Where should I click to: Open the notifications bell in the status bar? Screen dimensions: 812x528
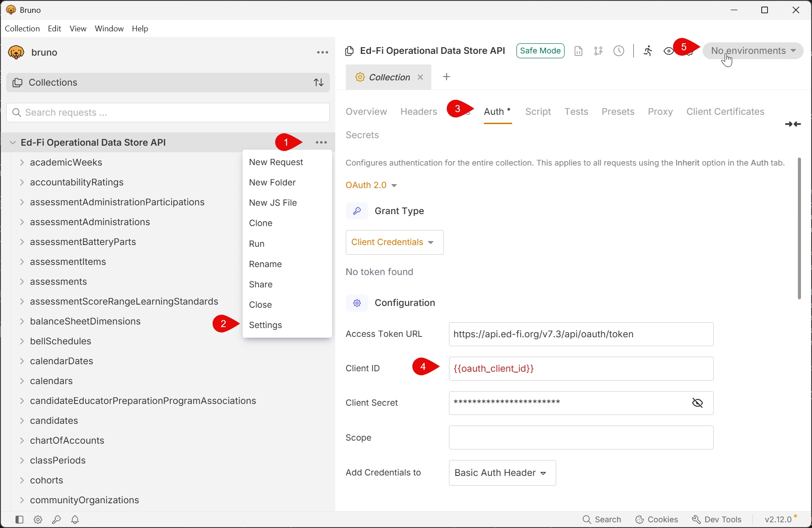[x=75, y=520]
